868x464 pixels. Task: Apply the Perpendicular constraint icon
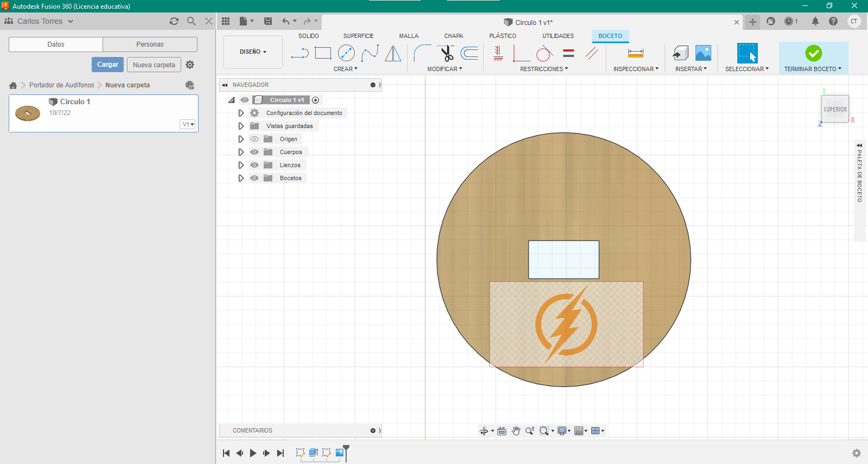coord(521,53)
